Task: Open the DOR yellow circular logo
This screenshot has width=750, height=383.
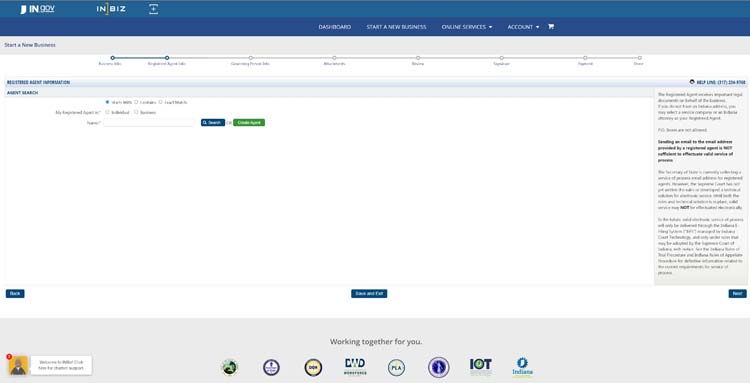Action: pyautogui.click(x=313, y=367)
